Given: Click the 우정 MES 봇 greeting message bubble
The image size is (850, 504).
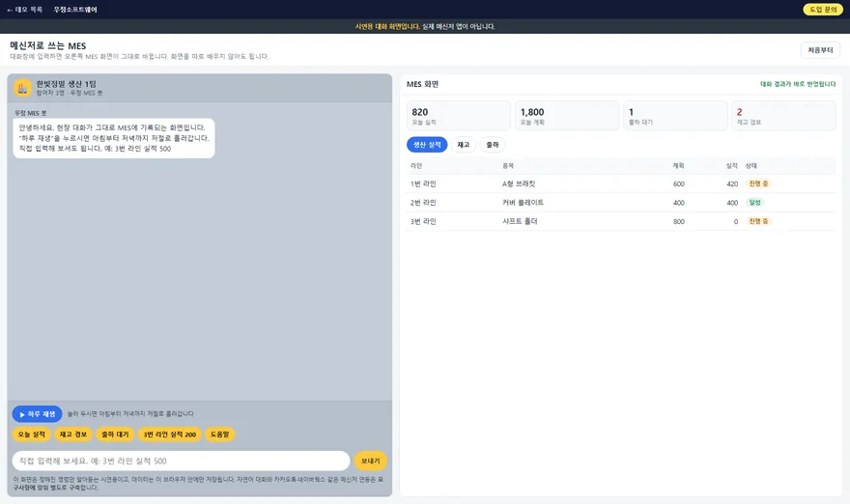Looking at the screenshot, I should click(x=114, y=138).
